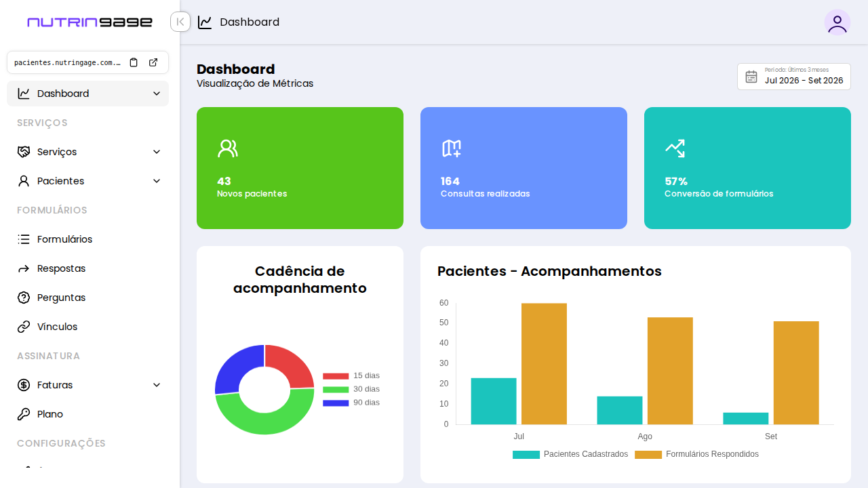Click the Conversão de formulários trend icon
Screen dimensions: 868x488
click(675, 148)
